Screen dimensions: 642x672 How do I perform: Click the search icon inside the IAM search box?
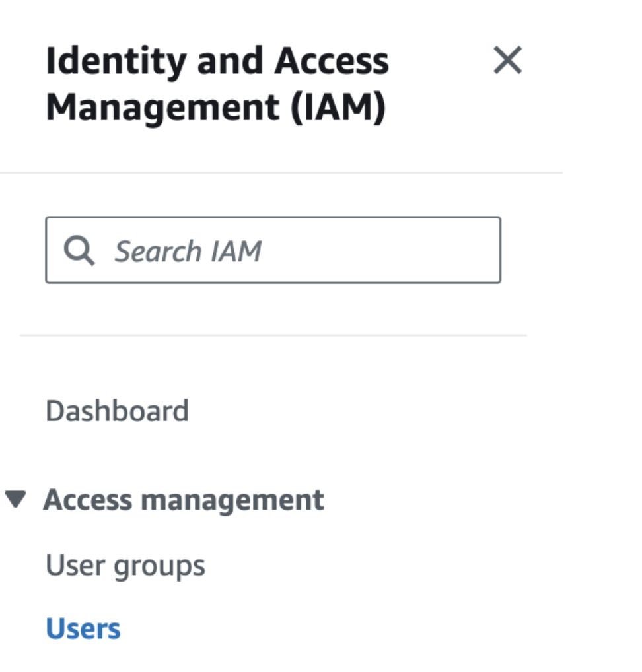click(79, 250)
